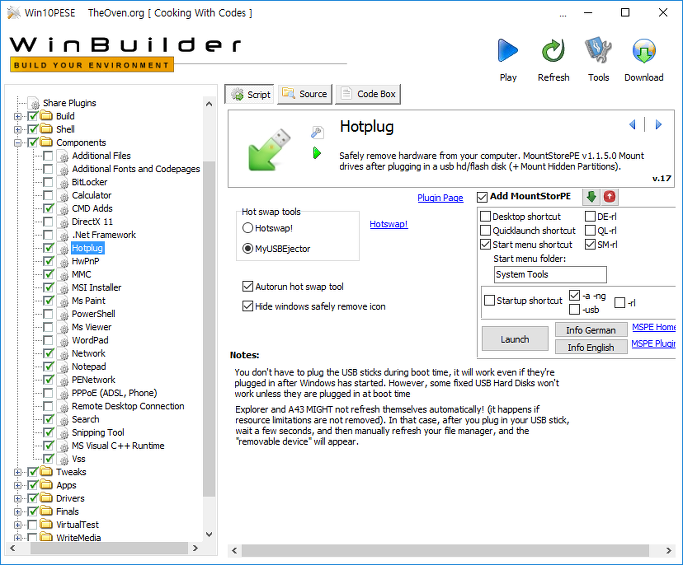Screen dimensions: 683x565
Task: Open the Code Box tab
Action: [368, 94]
